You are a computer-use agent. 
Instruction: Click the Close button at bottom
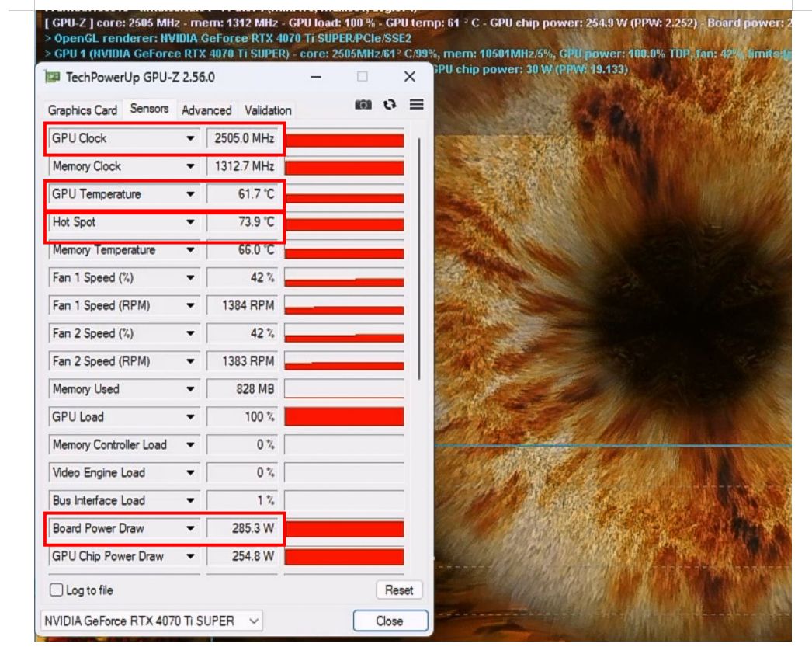[390, 621]
